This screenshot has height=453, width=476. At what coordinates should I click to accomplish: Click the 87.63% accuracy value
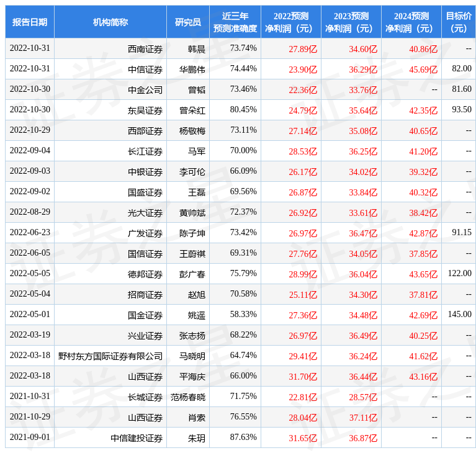pos(243,437)
